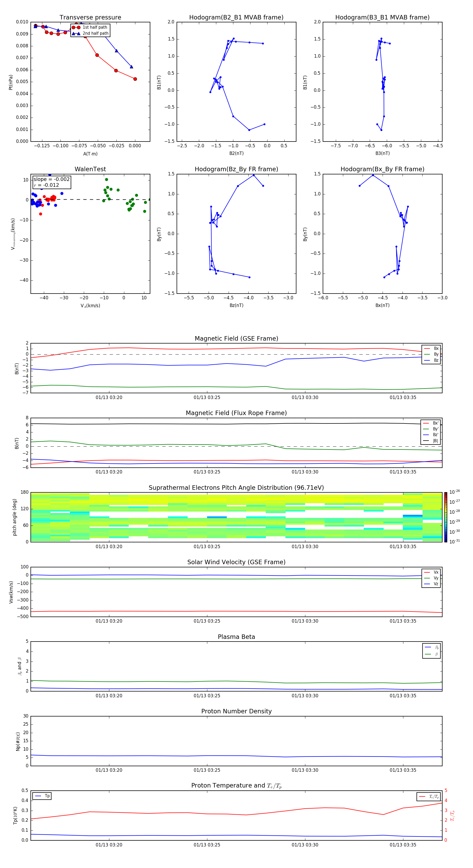
Task: Click the 'Proton Number Density' title
Action: click(236, 711)
